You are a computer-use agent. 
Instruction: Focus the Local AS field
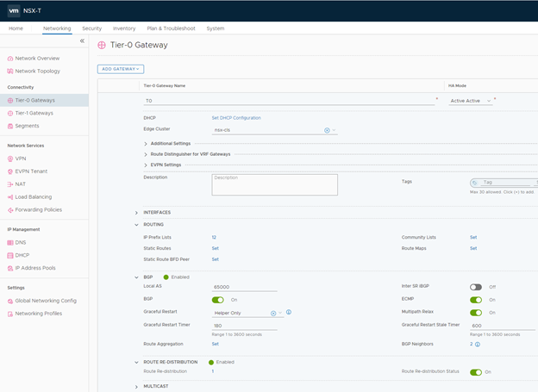(244, 287)
